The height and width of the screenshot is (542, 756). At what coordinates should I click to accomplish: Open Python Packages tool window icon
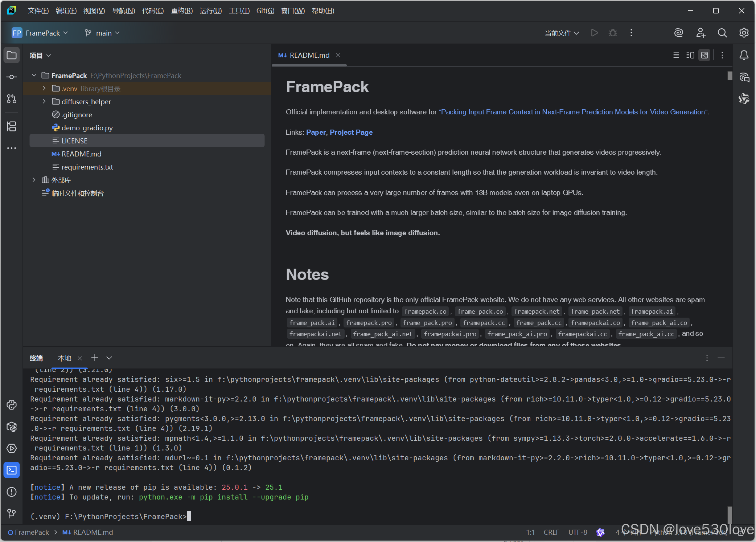(x=12, y=427)
